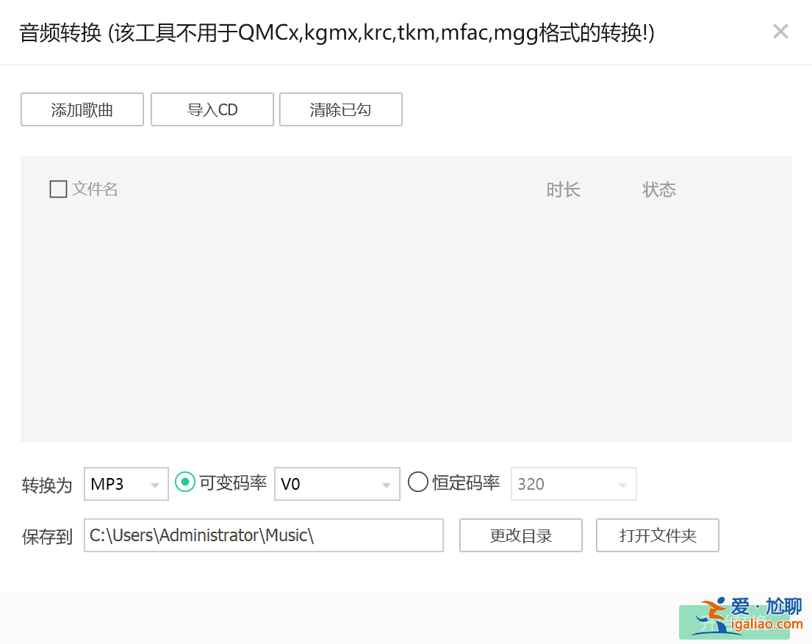Screen dimensions: 812x644
Task: Click the 时长 column header
Action: point(564,189)
